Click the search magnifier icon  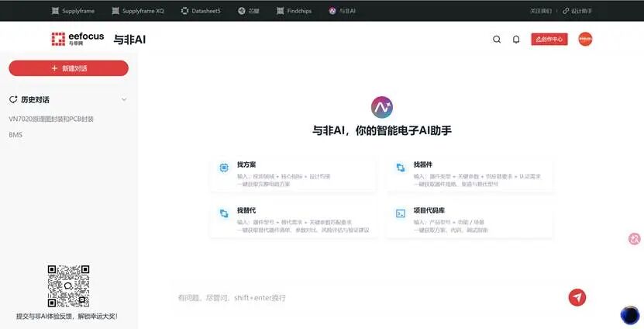click(497, 40)
